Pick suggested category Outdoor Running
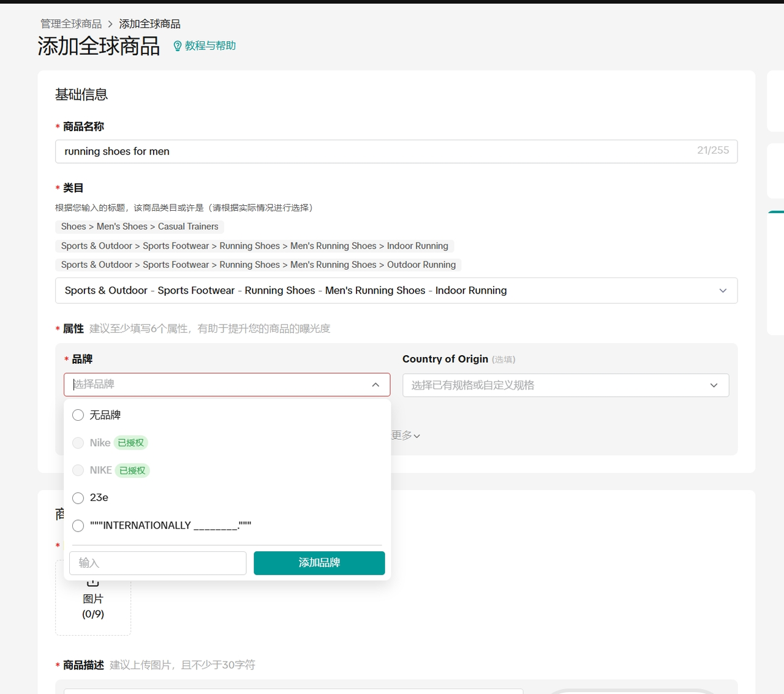The height and width of the screenshot is (694, 784). [x=258, y=265]
